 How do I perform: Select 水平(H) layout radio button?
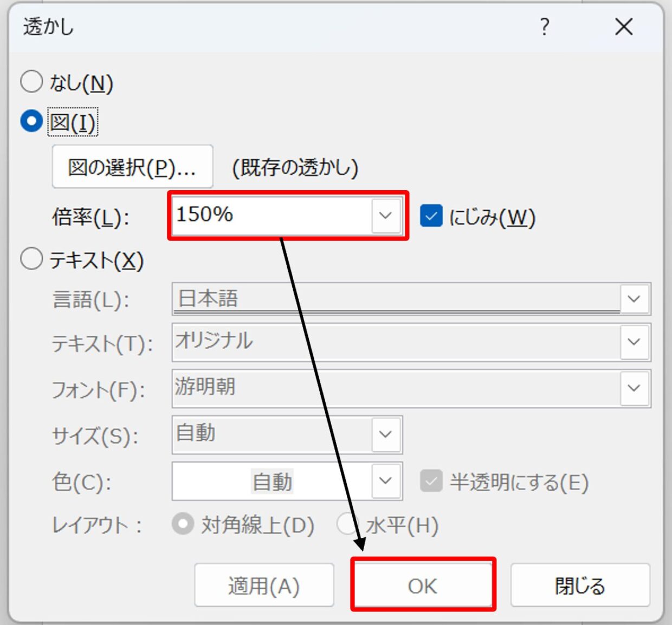tap(347, 524)
